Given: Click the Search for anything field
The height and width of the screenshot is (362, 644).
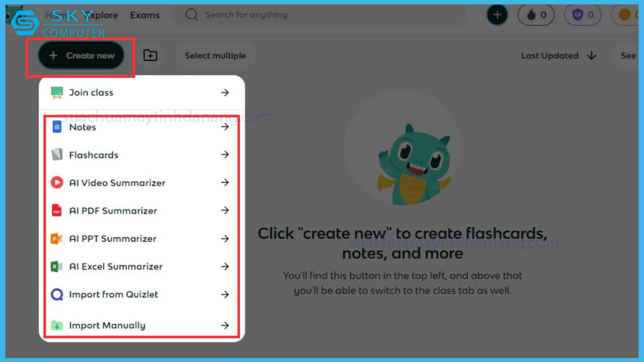Looking at the screenshot, I should [322, 15].
